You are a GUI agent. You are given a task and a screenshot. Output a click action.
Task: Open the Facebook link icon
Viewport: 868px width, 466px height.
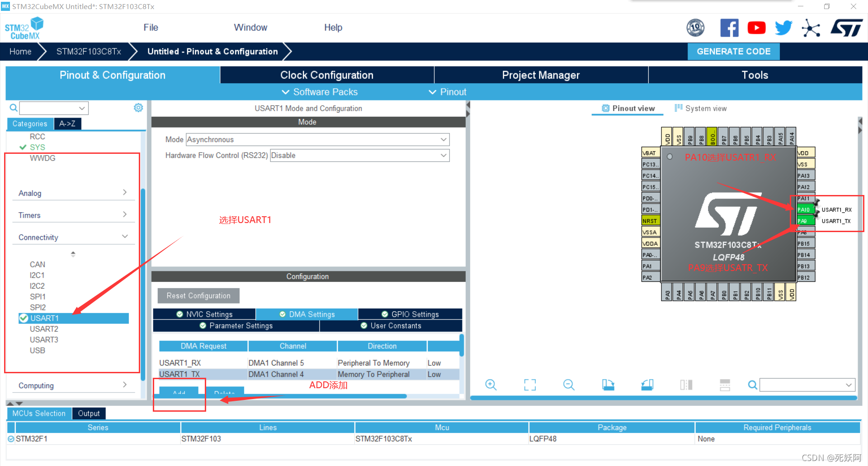point(729,28)
